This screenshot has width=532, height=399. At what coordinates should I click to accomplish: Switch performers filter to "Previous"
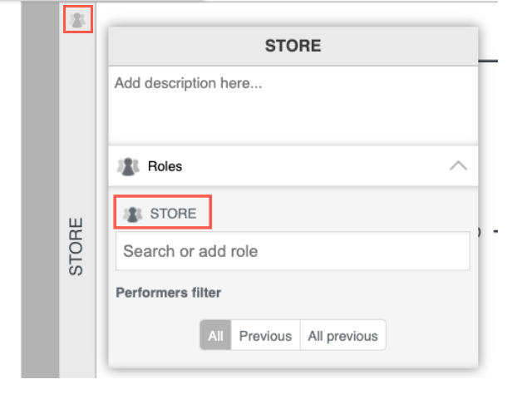265,336
